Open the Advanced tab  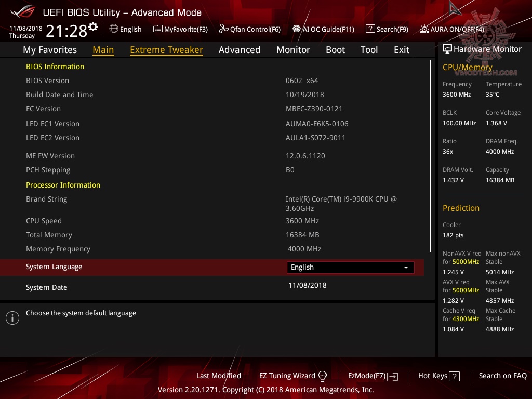click(239, 50)
